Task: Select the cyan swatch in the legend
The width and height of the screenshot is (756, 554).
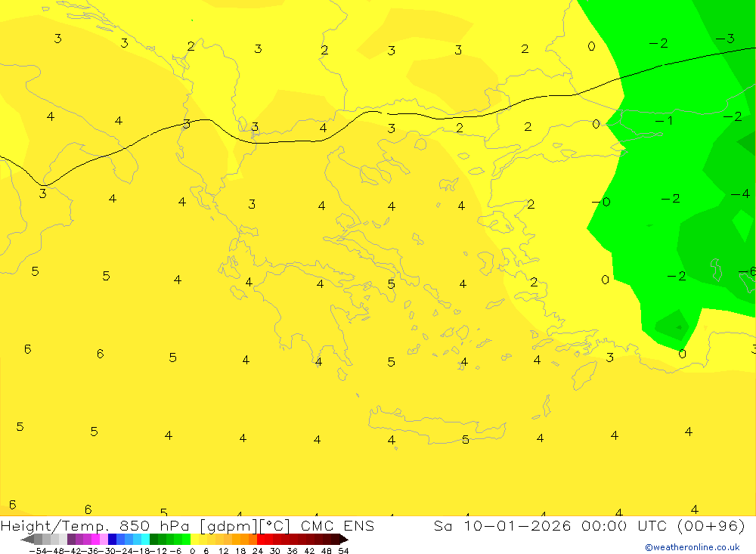Action: click(x=145, y=540)
